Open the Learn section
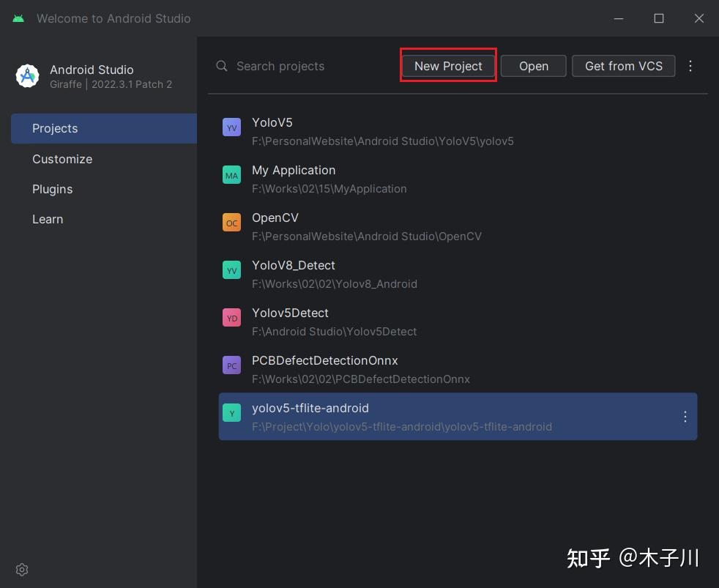 pos(48,219)
